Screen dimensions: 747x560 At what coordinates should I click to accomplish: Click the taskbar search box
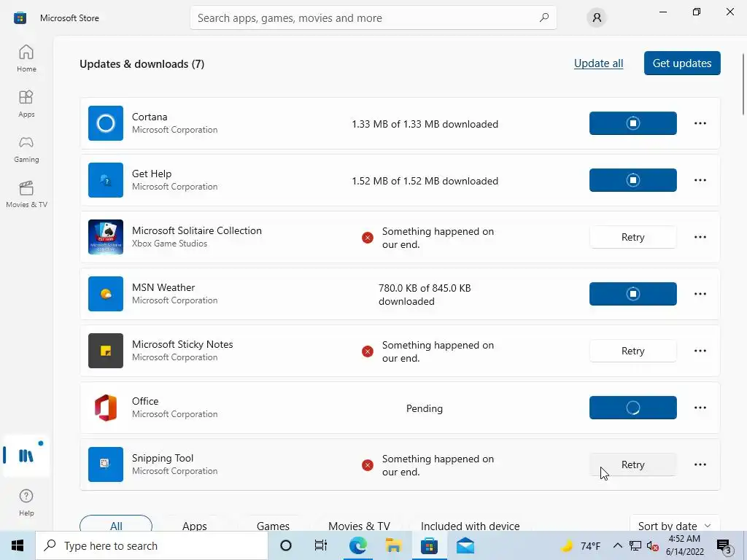pos(152,545)
